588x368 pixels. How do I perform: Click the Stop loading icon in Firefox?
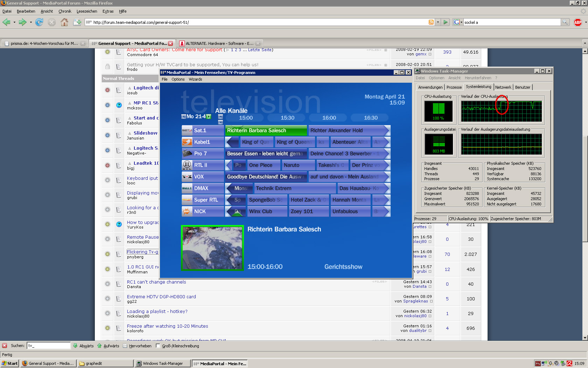(x=52, y=22)
